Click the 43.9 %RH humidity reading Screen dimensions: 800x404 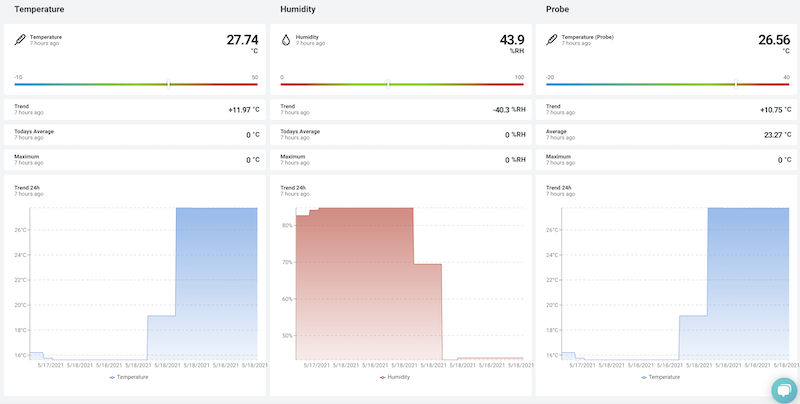(x=511, y=41)
